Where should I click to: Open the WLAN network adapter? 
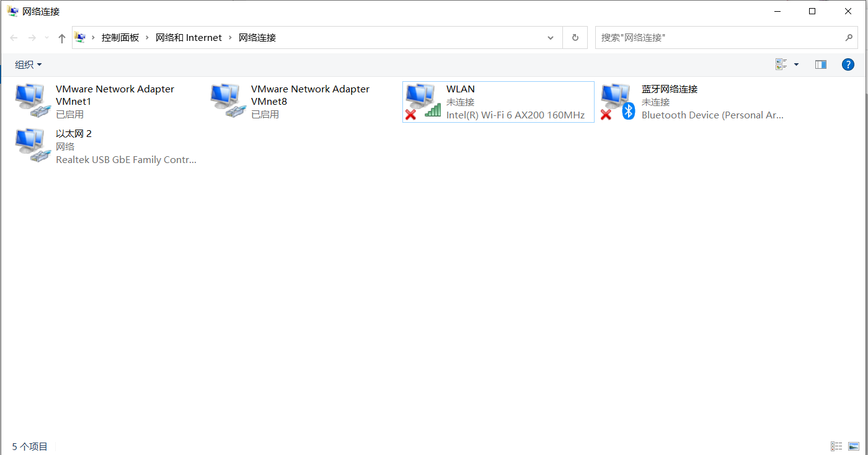(460, 89)
